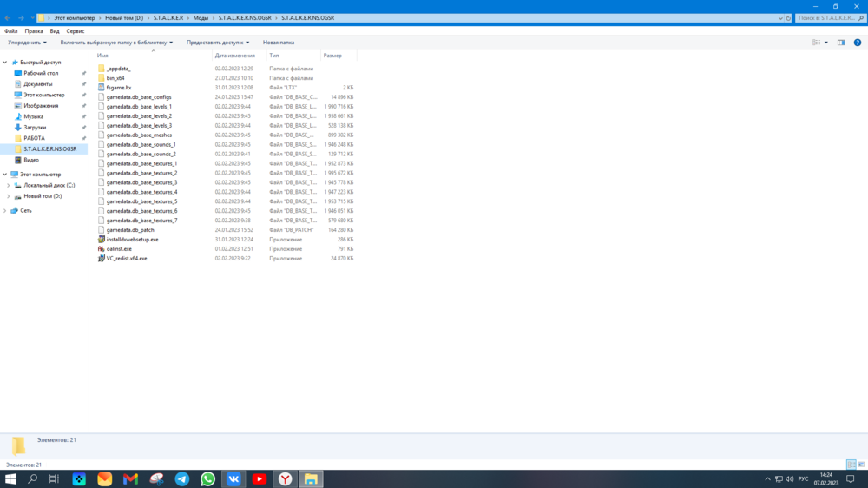Open the Файл menu
The width and height of the screenshot is (868, 488).
pyautogui.click(x=10, y=30)
